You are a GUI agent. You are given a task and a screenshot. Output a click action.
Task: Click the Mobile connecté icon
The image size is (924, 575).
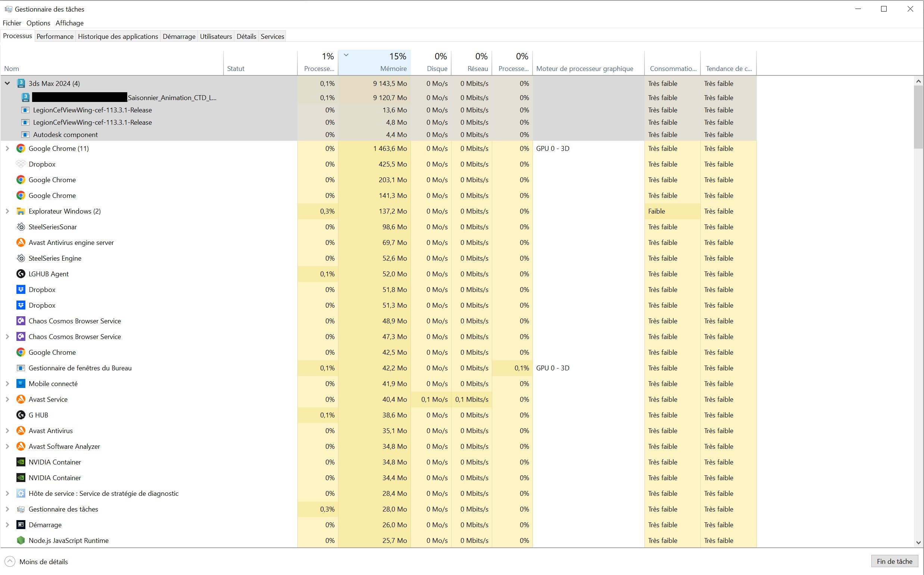(x=21, y=384)
